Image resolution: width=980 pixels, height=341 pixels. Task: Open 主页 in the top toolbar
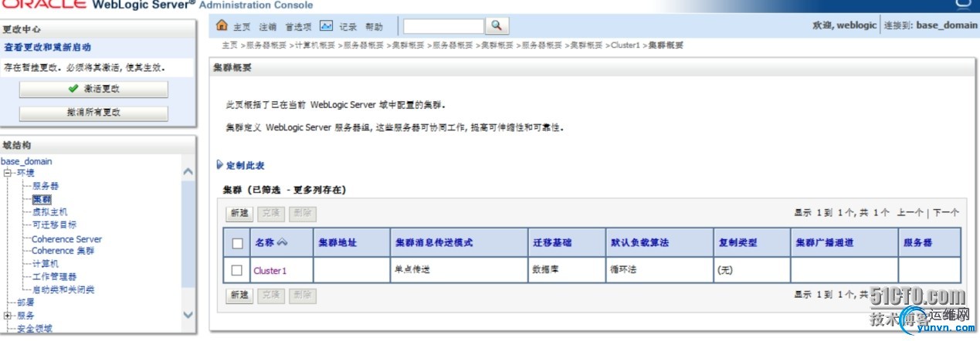[242, 26]
